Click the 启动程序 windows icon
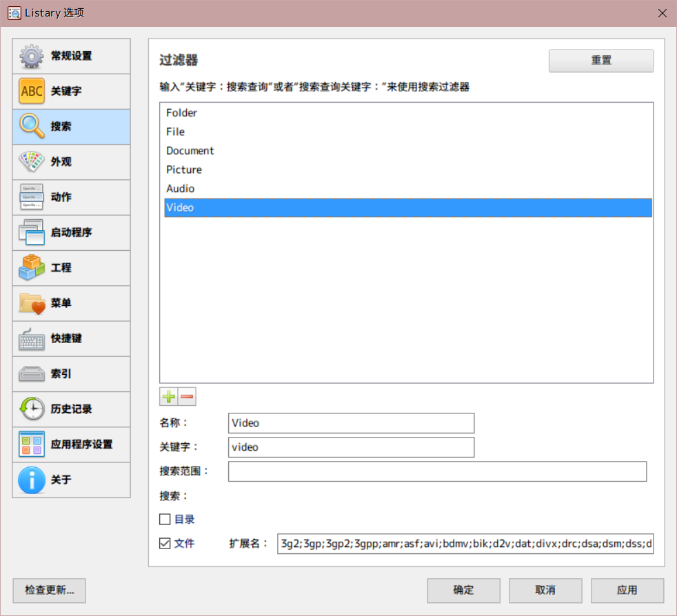This screenshot has height=616, width=677. point(32,232)
